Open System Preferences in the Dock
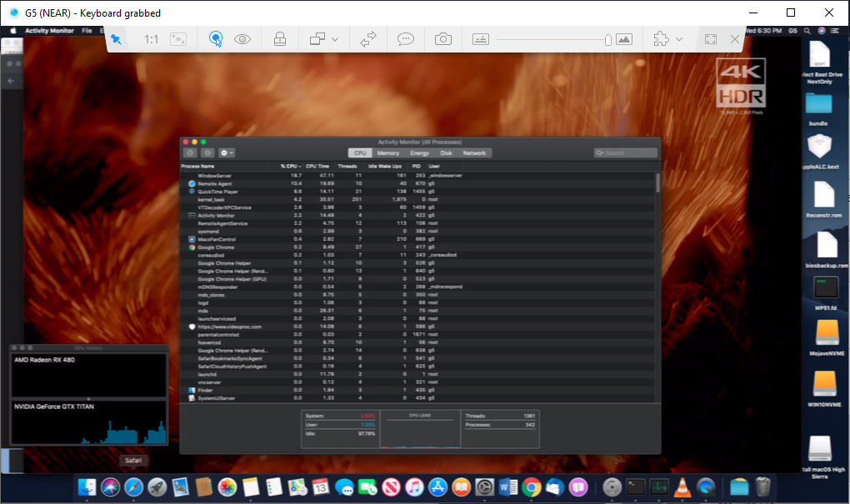The image size is (850, 504). pos(485,487)
